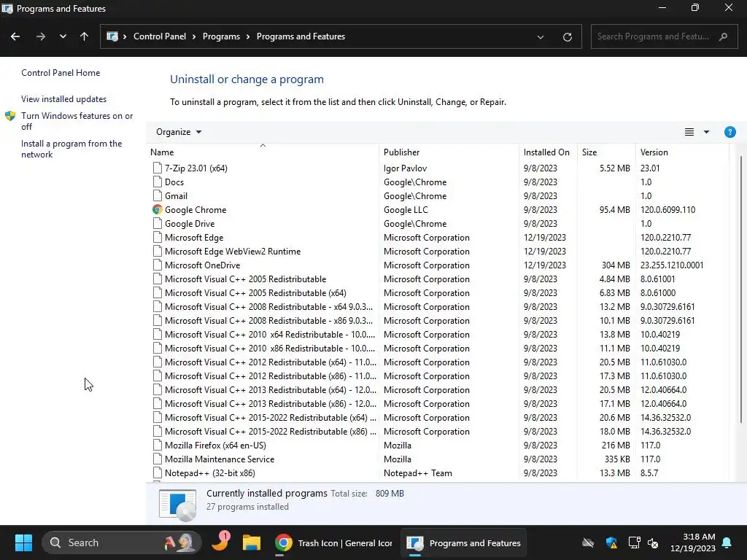
Task: Click the 7-Zip file icon
Action: click(158, 168)
